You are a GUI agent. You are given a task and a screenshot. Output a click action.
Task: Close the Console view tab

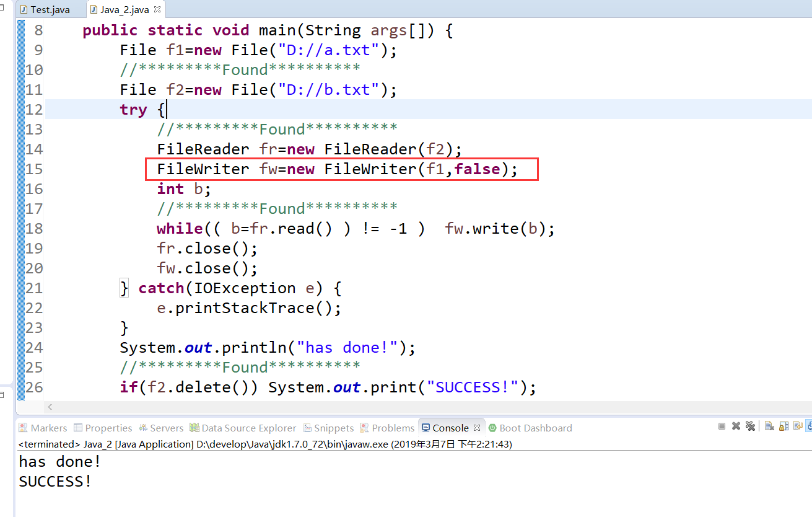477,427
